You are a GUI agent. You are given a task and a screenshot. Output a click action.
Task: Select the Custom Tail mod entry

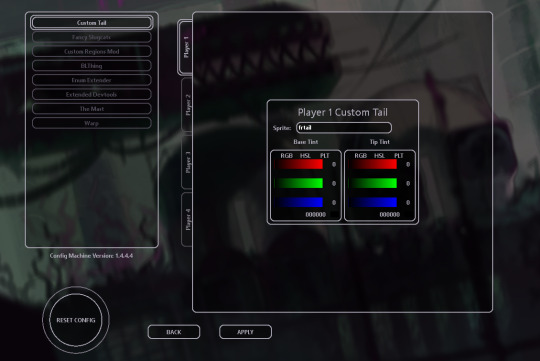click(92, 23)
